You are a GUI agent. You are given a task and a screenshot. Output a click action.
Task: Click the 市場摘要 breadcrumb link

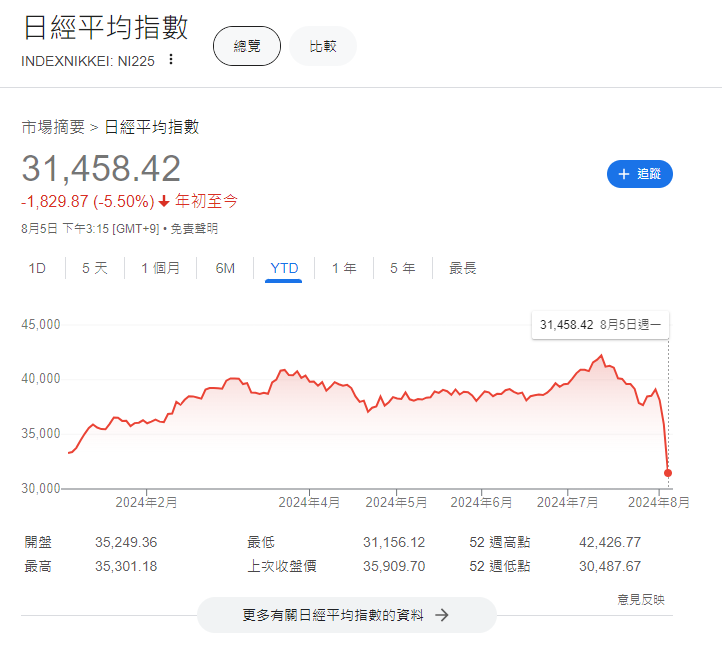click(x=53, y=127)
